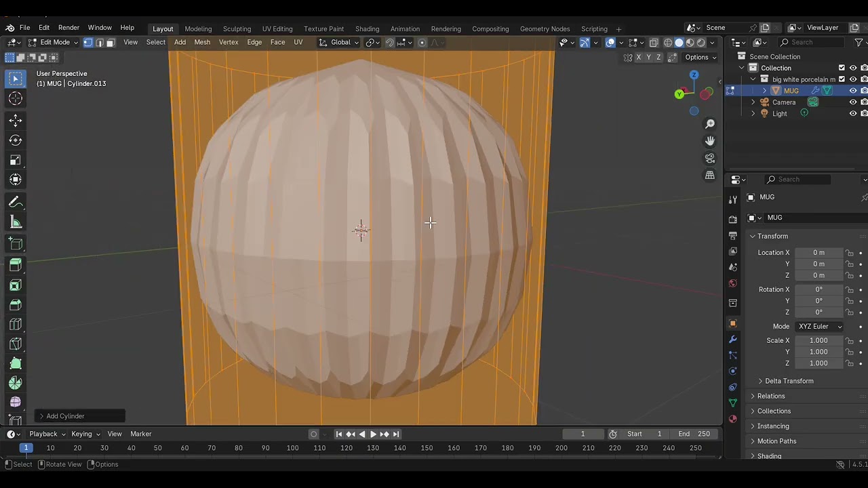Image resolution: width=868 pixels, height=488 pixels.
Task: Toggle proportional editing
Action: tap(422, 42)
